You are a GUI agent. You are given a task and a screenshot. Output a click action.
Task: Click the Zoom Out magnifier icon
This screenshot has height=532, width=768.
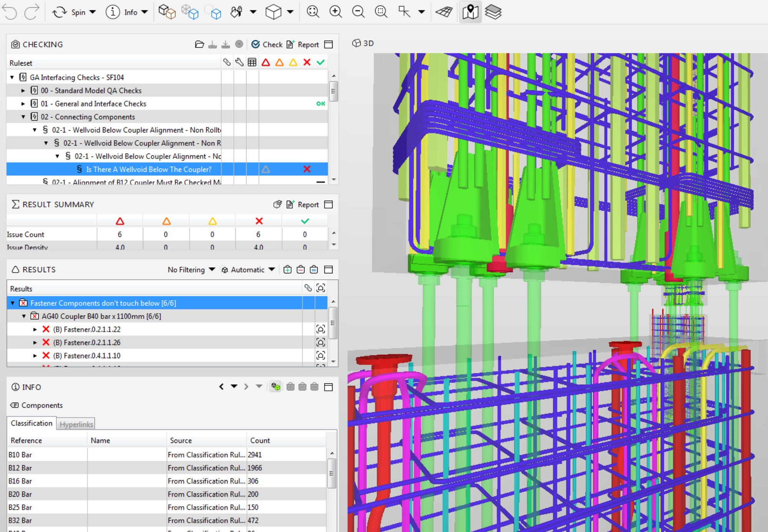[x=358, y=12]
